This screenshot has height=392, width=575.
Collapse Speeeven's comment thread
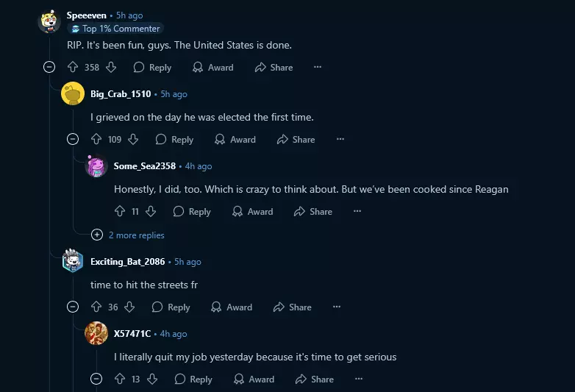tap(49, 67)
